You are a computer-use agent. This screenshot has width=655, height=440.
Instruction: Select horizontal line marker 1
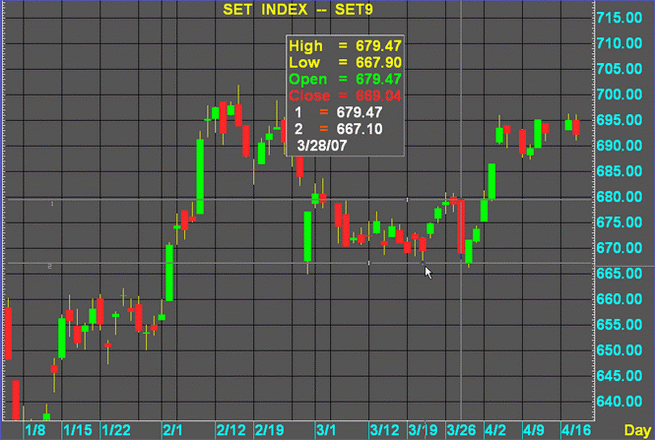tap(52, 203)
